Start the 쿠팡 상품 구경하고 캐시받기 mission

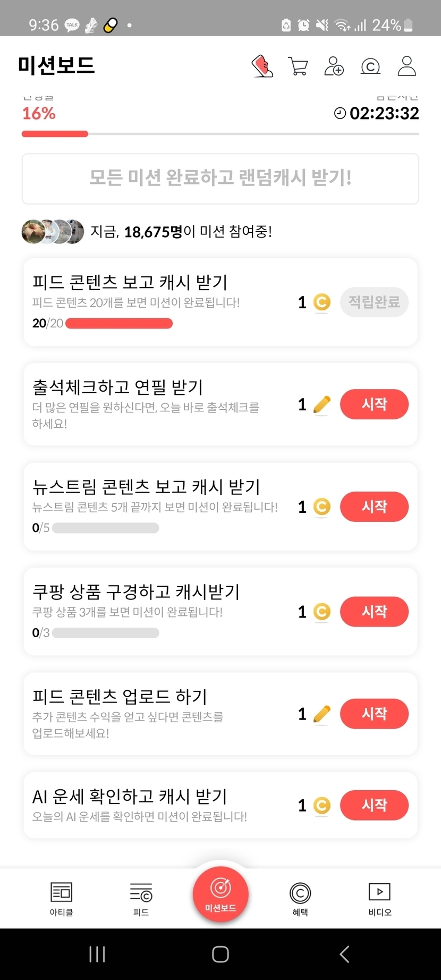point(374,612)
